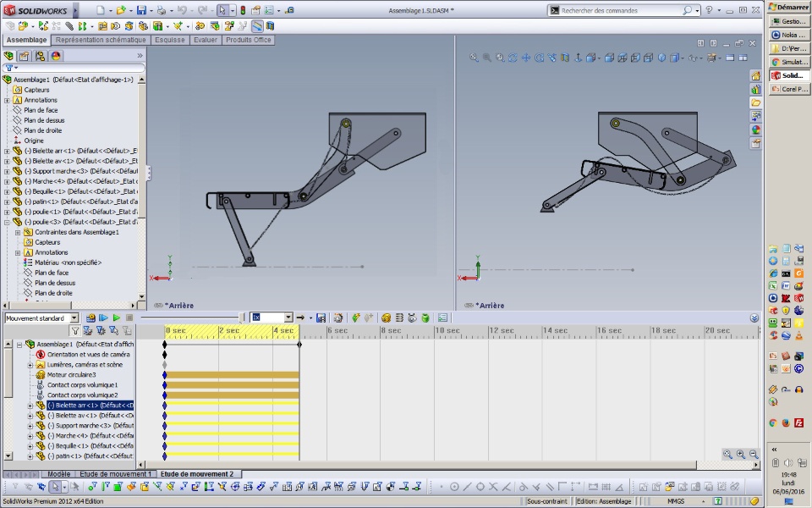This screenshot has height=508, width=812.
Task: Open the PropertyManager tab icon
Action: (25, 56)
